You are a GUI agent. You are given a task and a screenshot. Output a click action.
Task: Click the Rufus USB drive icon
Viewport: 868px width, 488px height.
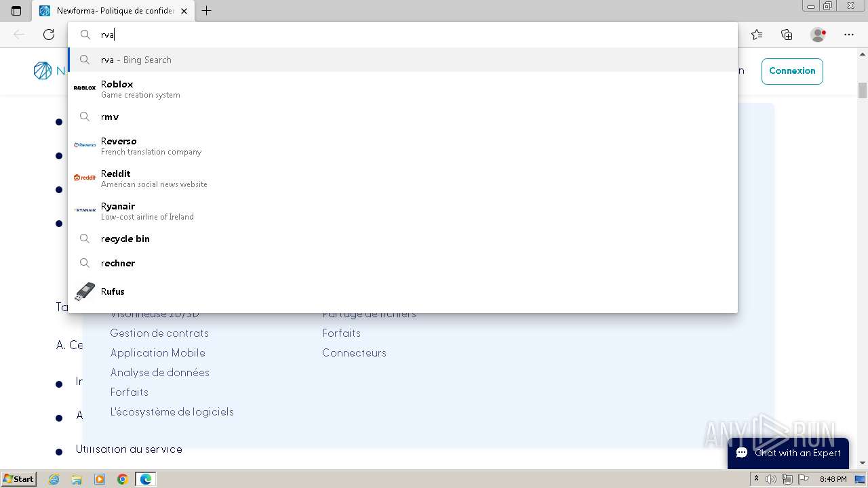click(x=85, y=291)
